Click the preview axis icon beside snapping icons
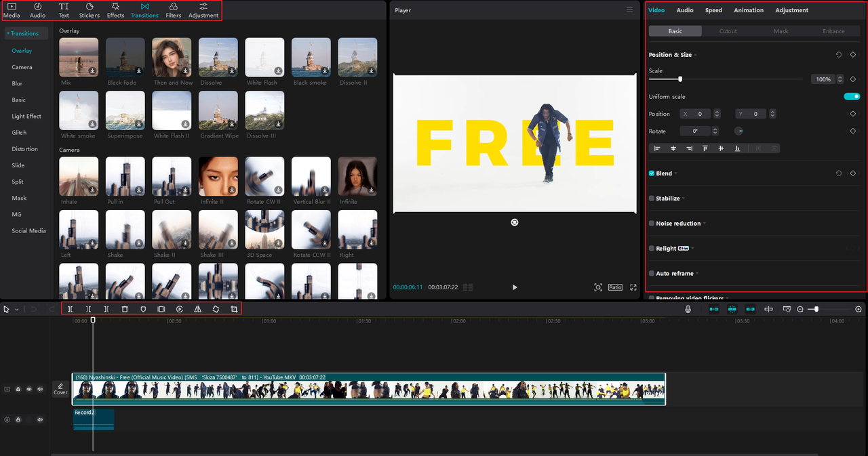 [x=768, y=309]
